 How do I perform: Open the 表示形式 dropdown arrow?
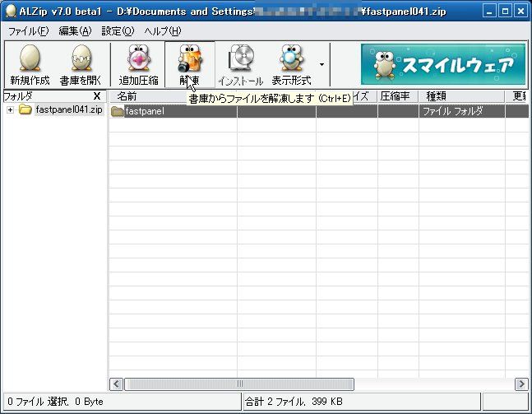(x=322, y=64)
